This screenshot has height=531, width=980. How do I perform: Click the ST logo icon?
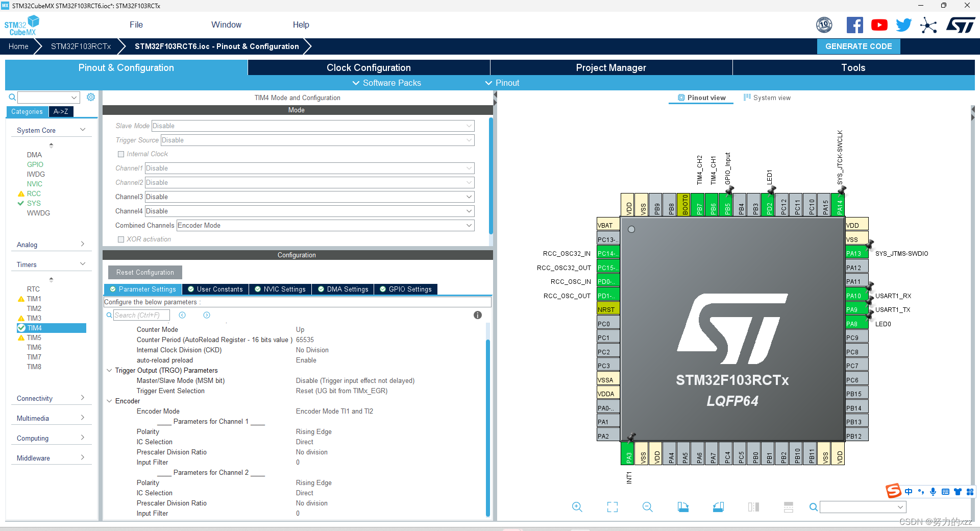[x=961, y=25]
